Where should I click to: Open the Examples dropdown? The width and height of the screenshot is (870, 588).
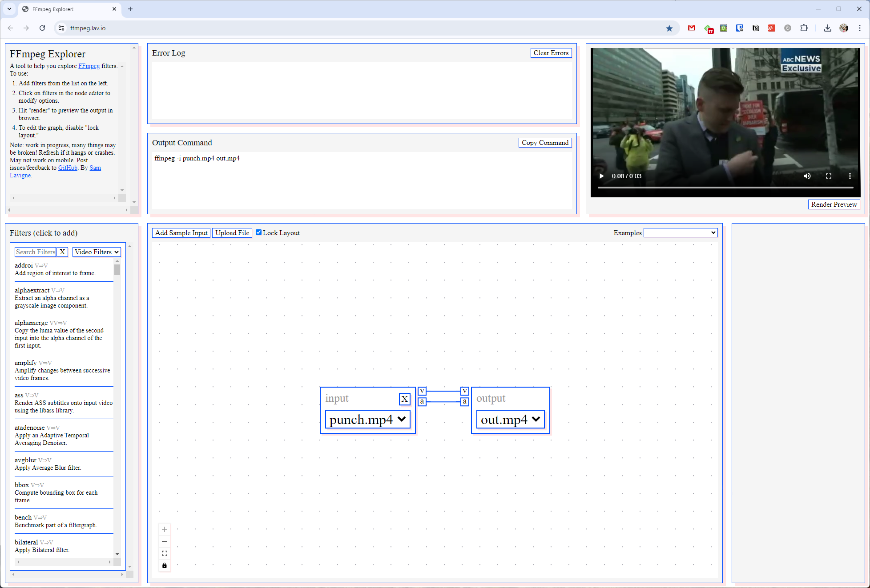click(x=680, y=233)
